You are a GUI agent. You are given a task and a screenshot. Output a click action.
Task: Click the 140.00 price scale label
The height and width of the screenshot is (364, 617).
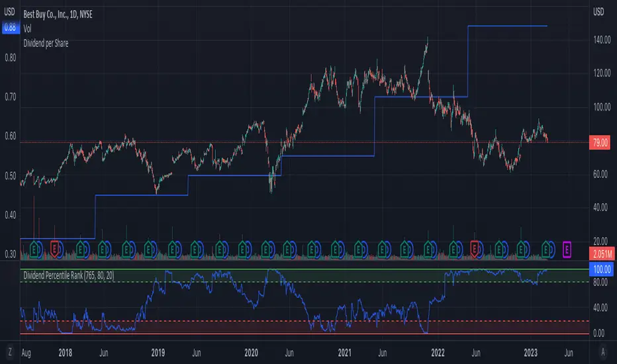(602, 40)
